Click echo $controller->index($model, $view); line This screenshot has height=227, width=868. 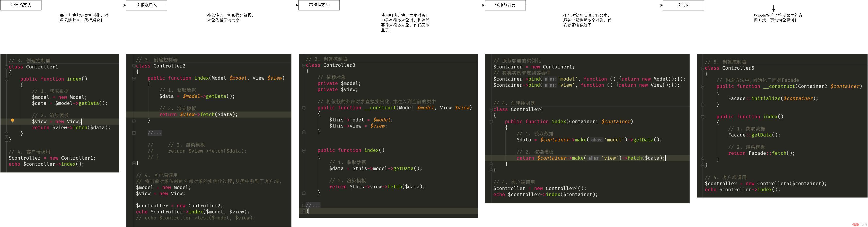(x=193, y=212)
